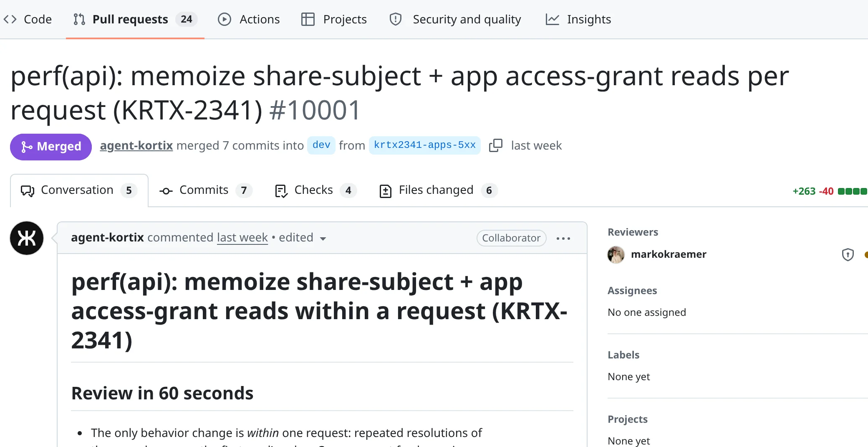Screen dimensions: 868x447
Task: Click the Collaborator badge
Action: (511, 238)
